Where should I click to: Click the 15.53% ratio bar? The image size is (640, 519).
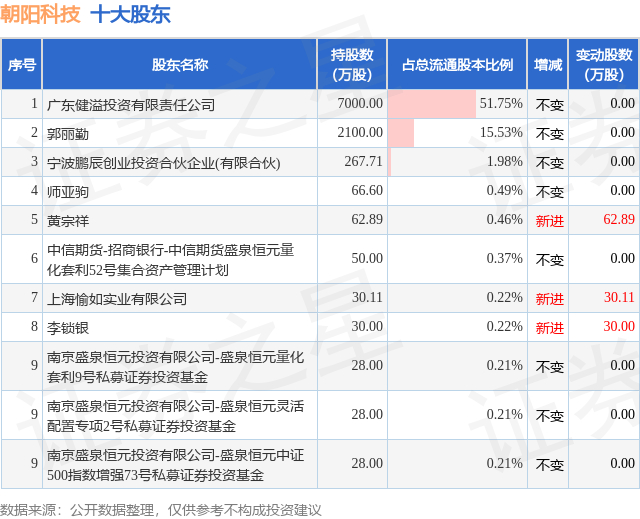click(401, 133)
